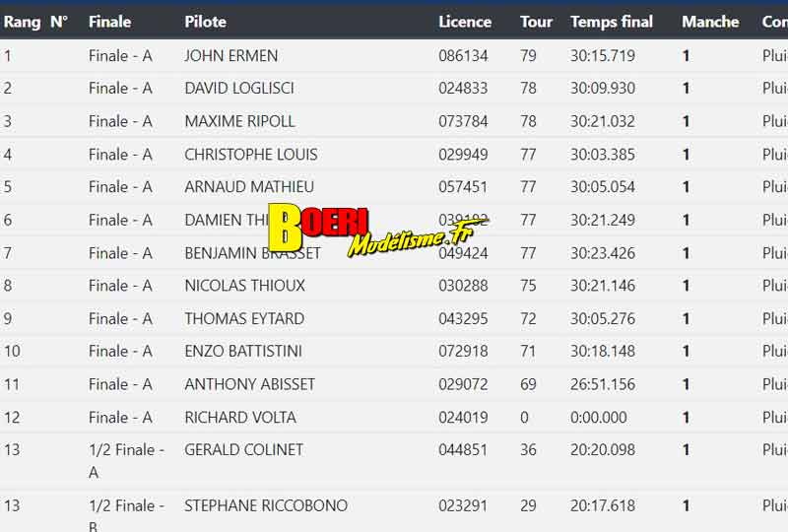The image size is (788, 532).
Task: Click RICHARD VOLTA time 0:00.000
Action: 599,418
